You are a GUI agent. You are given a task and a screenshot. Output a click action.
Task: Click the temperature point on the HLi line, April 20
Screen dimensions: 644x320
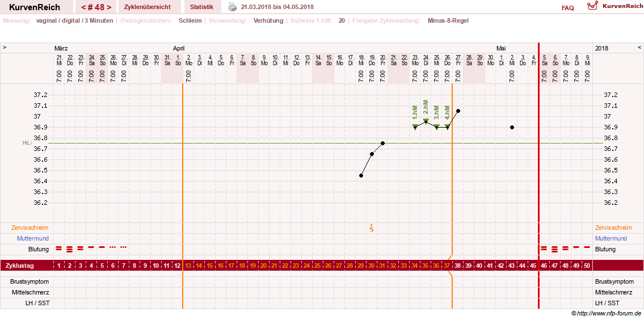[382, 143]
